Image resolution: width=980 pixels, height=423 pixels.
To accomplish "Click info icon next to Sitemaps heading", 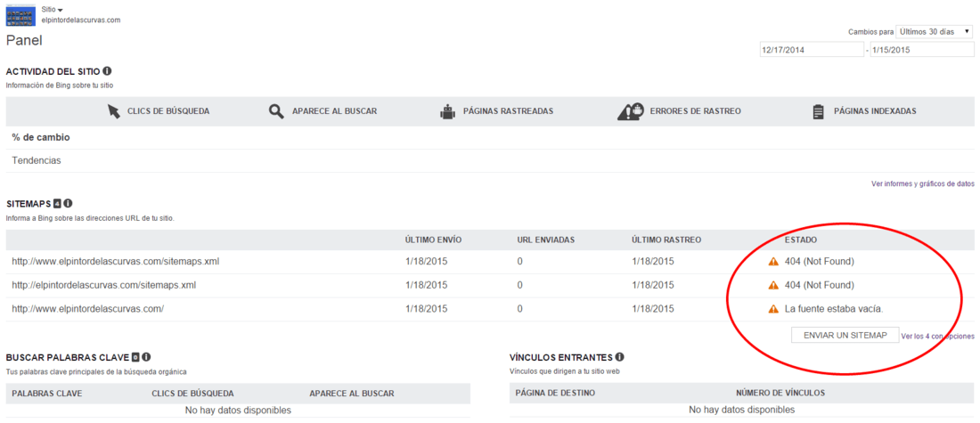I will point(68,203).
